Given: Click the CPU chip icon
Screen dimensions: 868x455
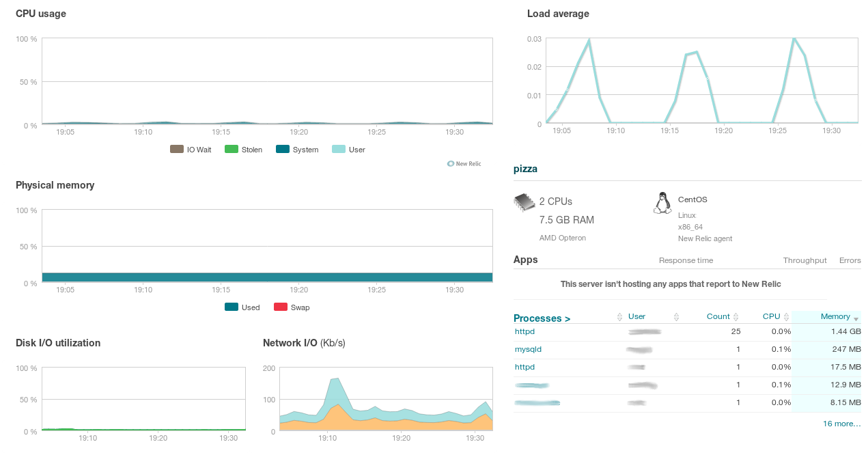Looking at the screenshot, I should tap(524, 203).
